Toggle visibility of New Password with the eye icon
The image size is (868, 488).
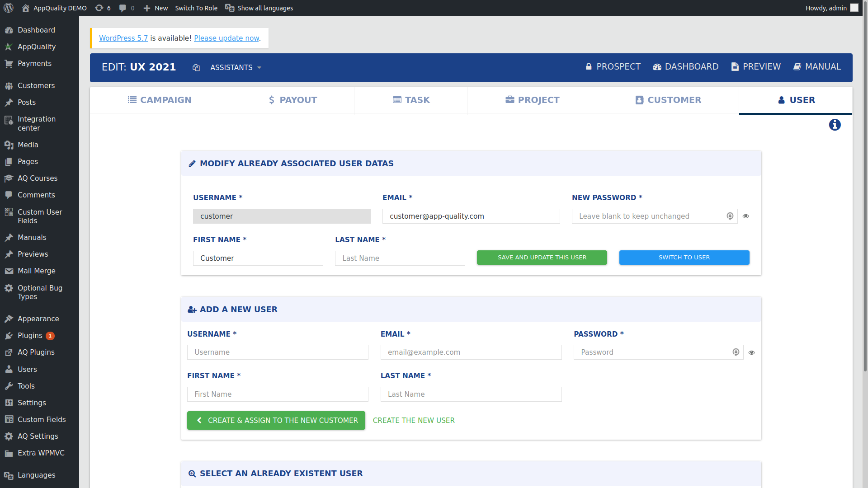(746, 216)
